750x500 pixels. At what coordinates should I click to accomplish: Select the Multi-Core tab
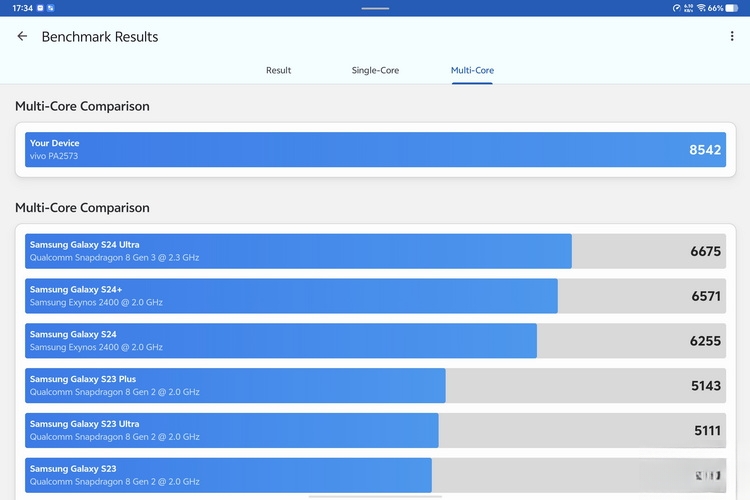tap(472, 70)
